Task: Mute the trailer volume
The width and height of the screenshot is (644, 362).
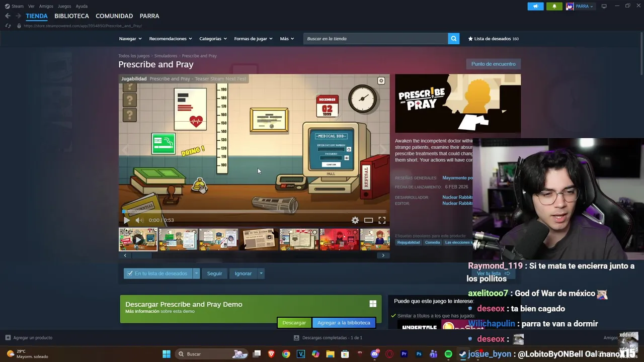Action: [139, 220]
